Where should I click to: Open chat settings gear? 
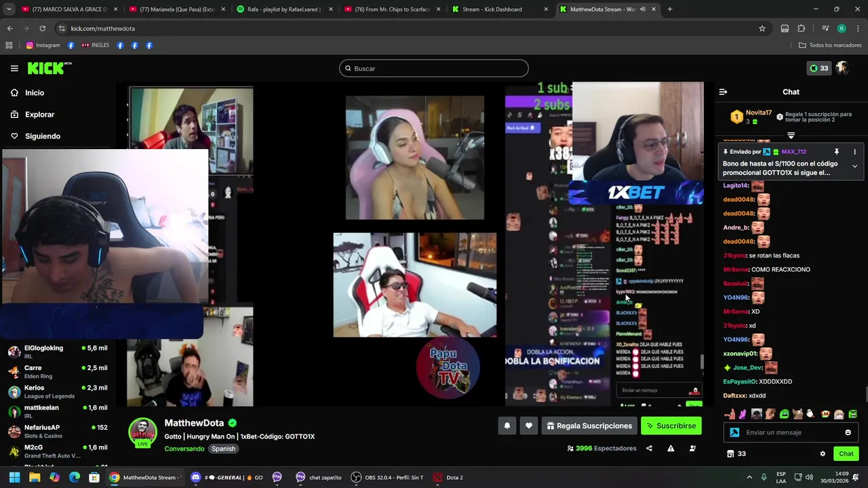[823, 453]
